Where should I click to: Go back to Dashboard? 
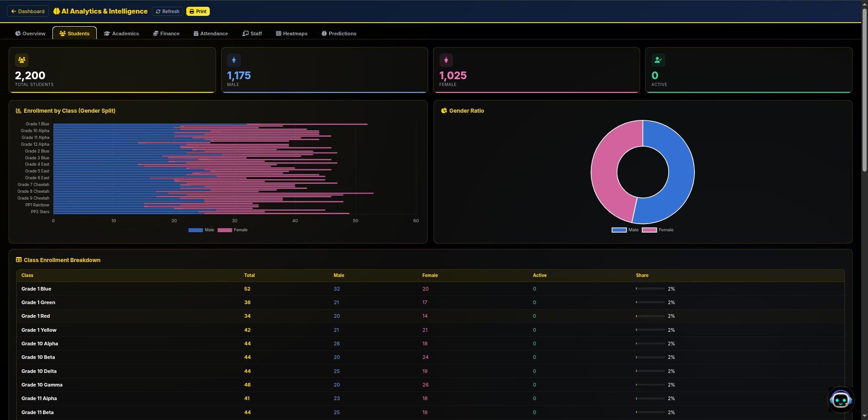pos(28,11)
